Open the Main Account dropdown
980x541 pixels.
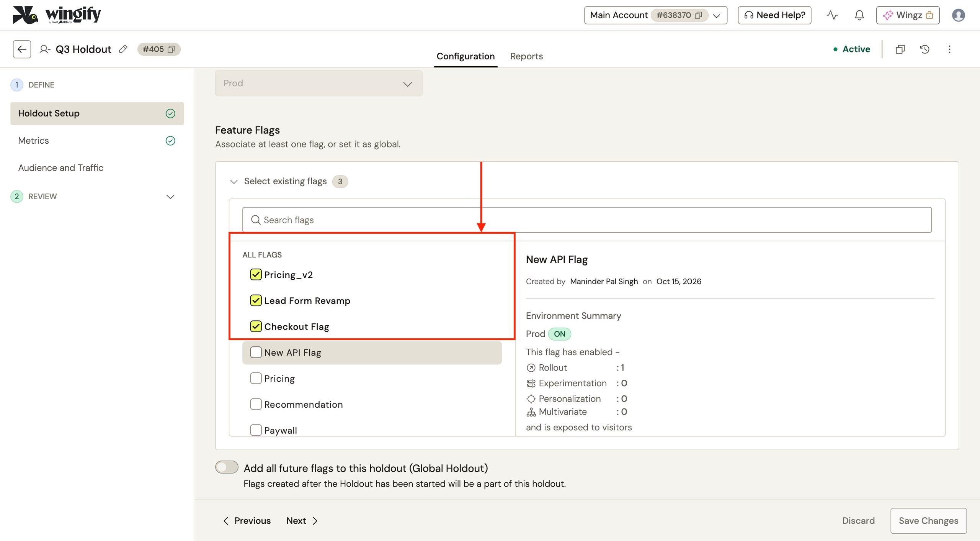(x=655, y=15)
